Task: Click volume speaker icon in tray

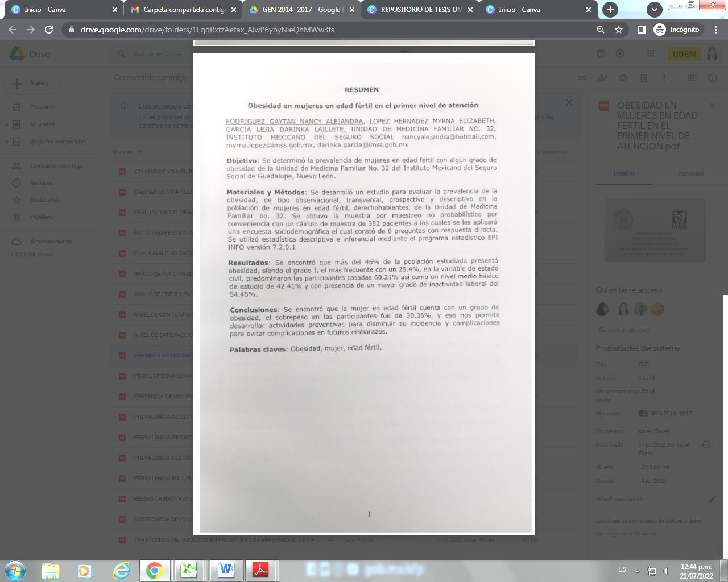Action: (665, 571)
